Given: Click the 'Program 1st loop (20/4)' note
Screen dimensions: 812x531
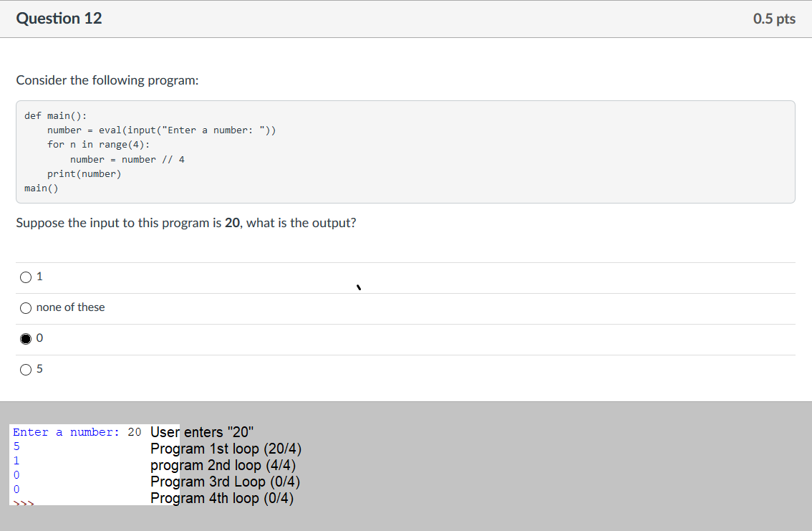Looking at the screenshot, I should click(x=226, y=449).
